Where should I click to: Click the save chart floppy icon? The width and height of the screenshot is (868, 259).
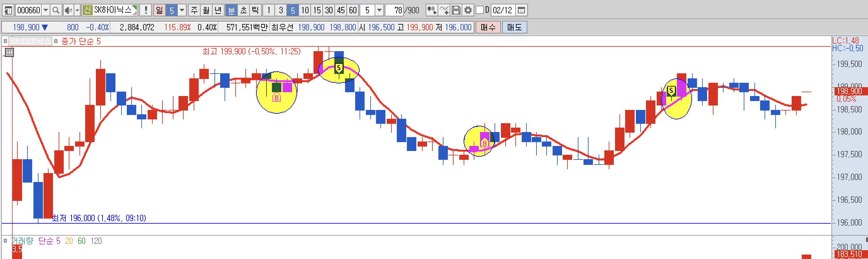coord(456,10)
